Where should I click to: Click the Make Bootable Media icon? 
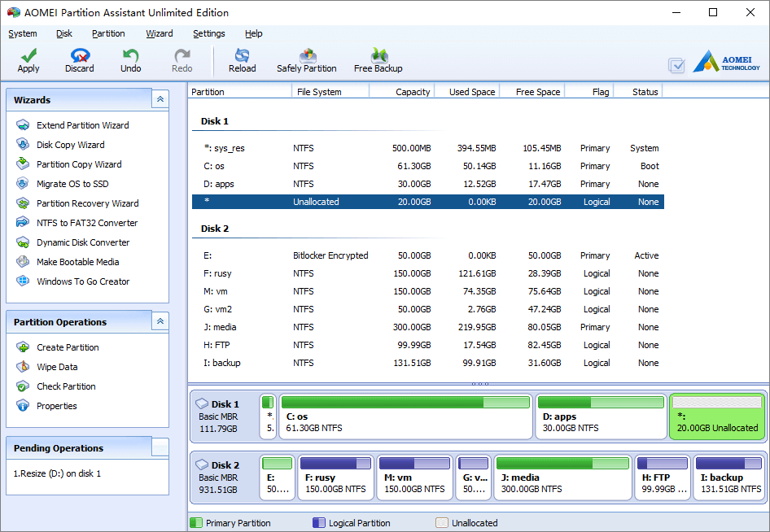(x=23, y=262)
